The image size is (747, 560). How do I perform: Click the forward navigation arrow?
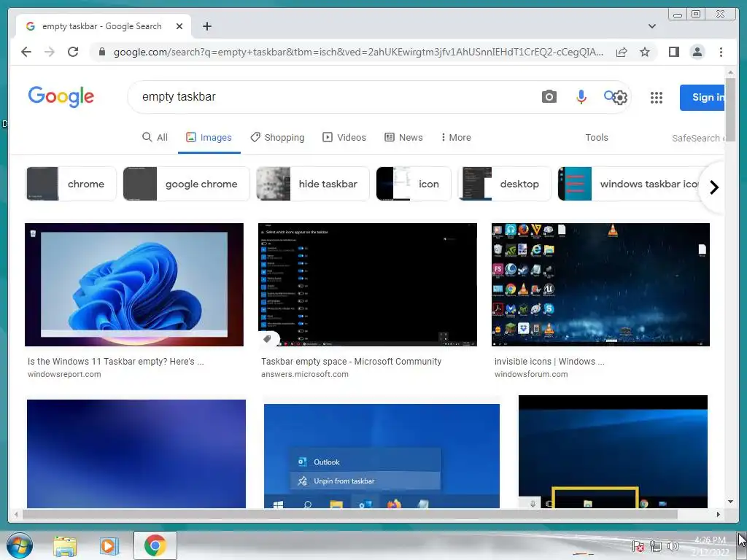point(50,52)
